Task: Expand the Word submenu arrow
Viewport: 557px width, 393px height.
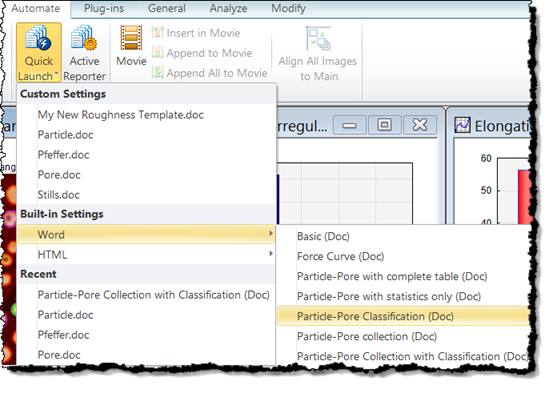Action: click(271, 233)
